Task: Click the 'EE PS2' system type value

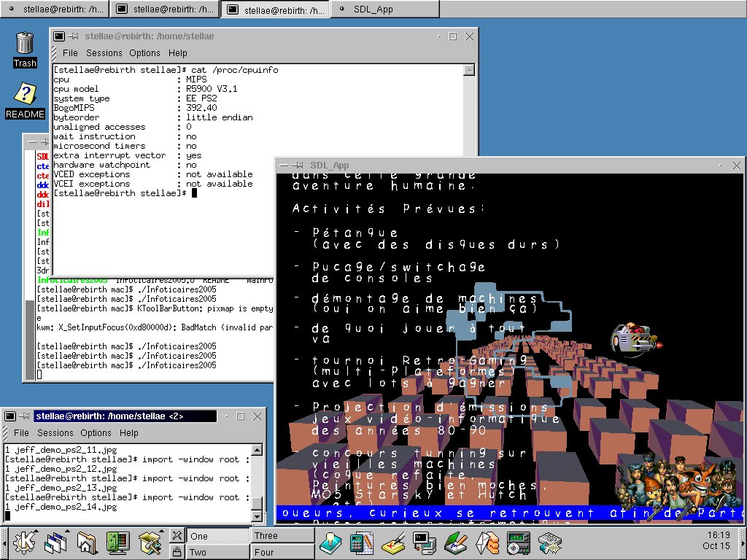Action: point(201,98)
